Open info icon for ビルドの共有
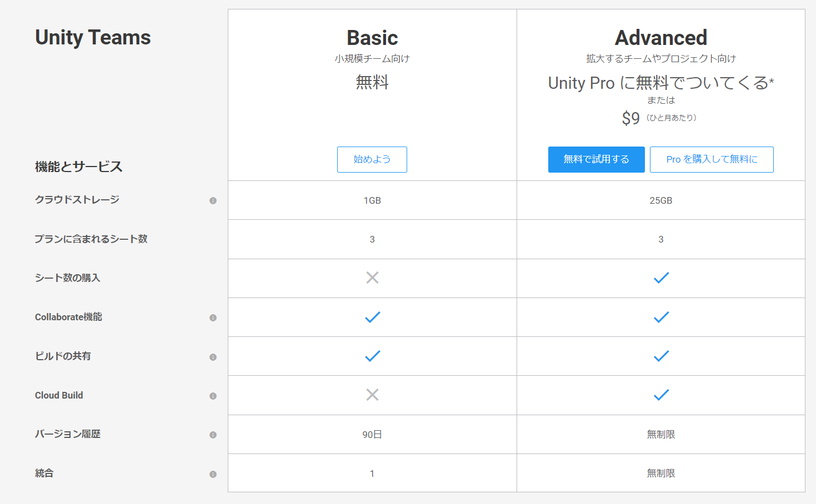Viewport: 816px width, 504px height. pyautogui.click(x=213, y=357)
